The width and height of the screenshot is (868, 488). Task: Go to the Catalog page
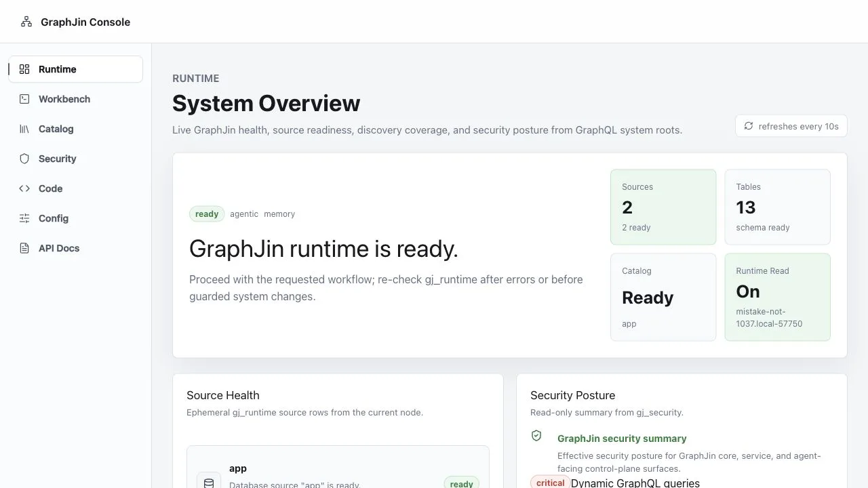tap(75, 129)
